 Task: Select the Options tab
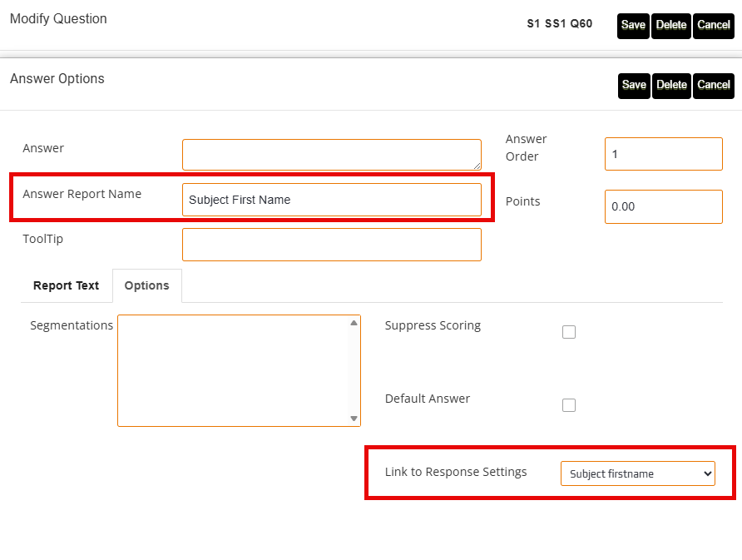click(x=146, y=285)
